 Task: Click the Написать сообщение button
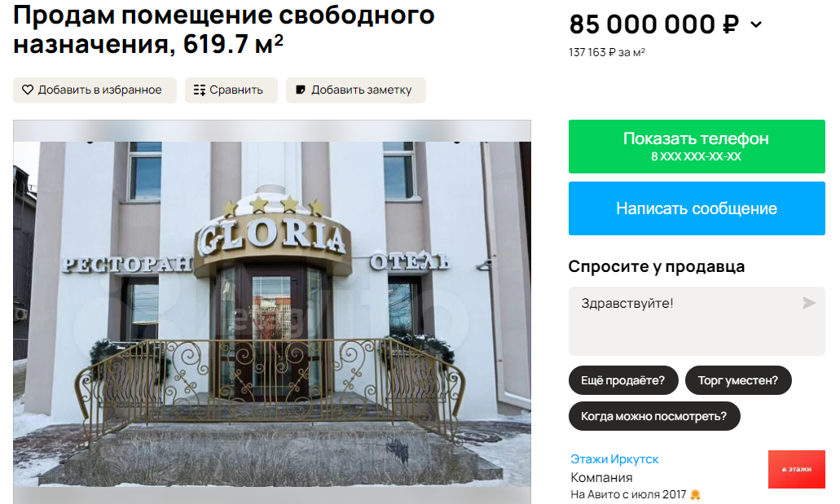(697, 208)
